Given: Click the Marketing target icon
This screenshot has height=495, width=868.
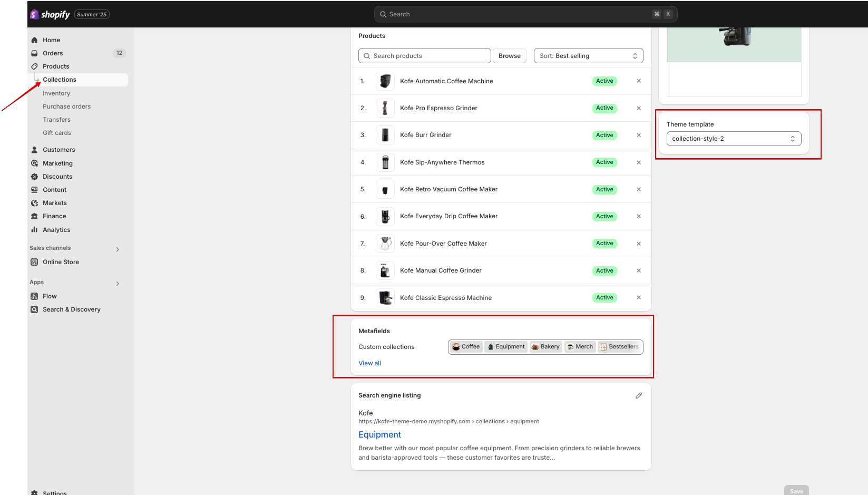Looking at the screenshot, I should coord(34,163).
